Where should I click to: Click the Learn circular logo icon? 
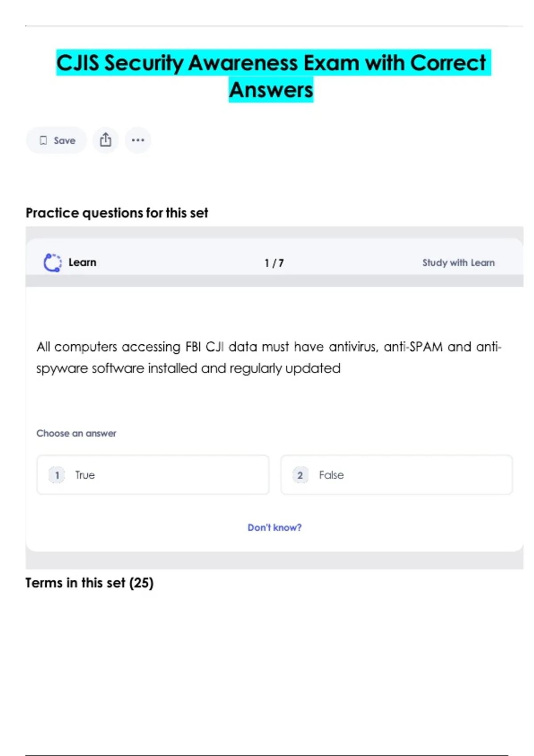click(x=53, y=262)
